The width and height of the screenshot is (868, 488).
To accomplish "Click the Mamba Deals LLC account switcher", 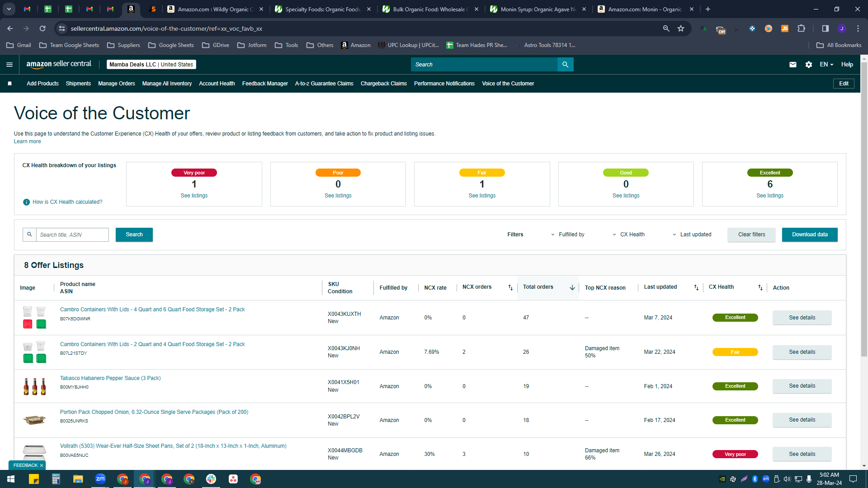I will [151, 65].
